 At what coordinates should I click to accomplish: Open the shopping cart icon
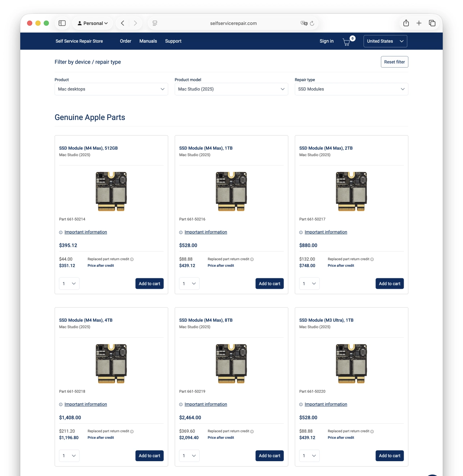(347, 42)
